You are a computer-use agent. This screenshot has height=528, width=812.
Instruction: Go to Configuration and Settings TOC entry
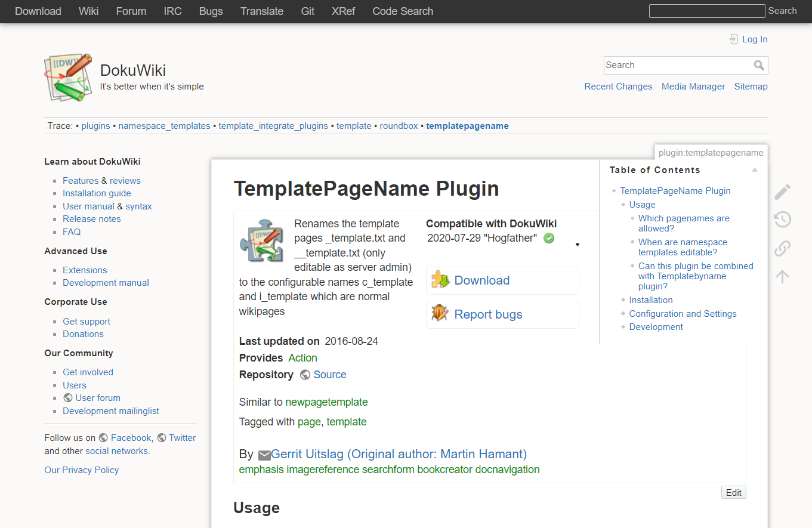(x=683, y=314)
